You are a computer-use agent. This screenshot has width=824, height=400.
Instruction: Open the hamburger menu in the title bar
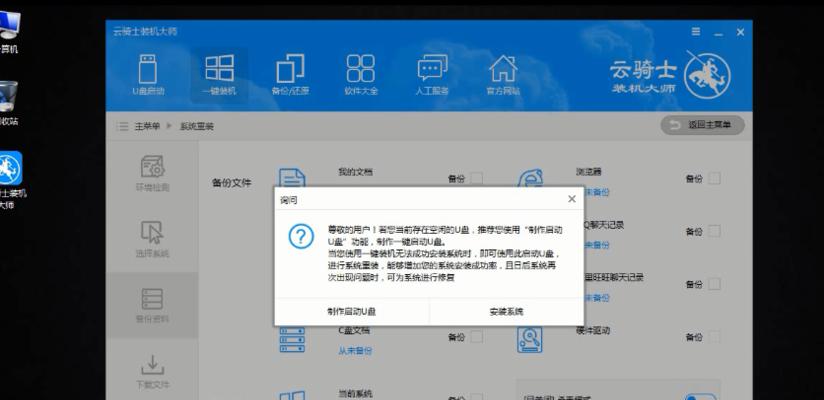point(696,32)
